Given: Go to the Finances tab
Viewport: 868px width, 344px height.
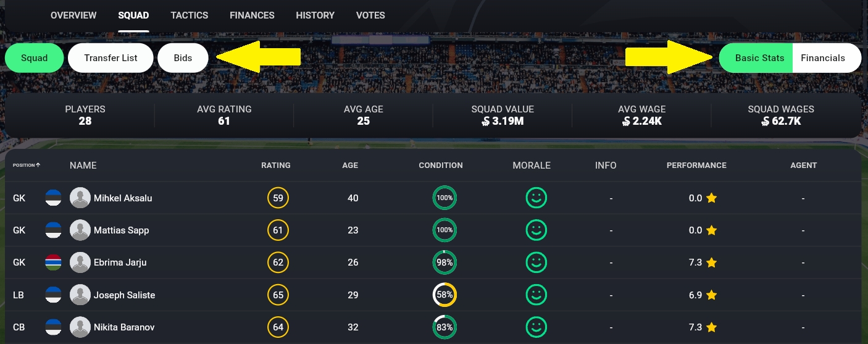Looking at the screenshot, I should 252,15.
